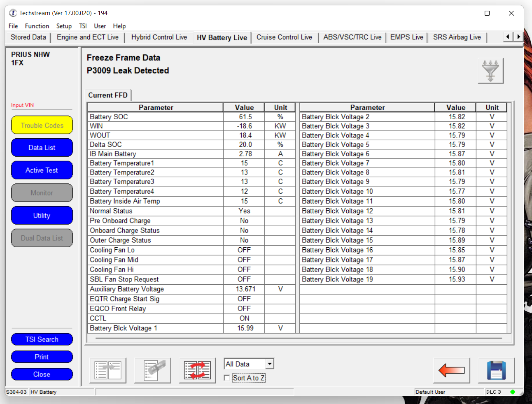Click the right table Unit column header
This screenshot has width=532, height=404.
pyautogui.click(x=492, y=107)
